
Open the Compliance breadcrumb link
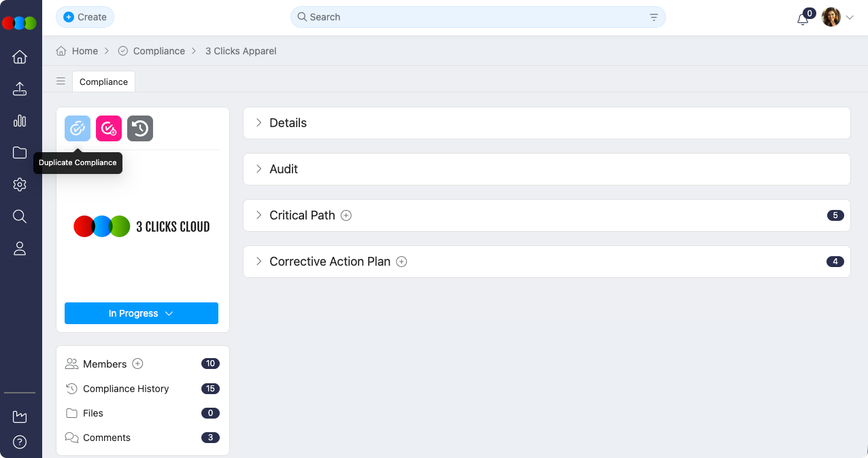[x=159, y=51]
